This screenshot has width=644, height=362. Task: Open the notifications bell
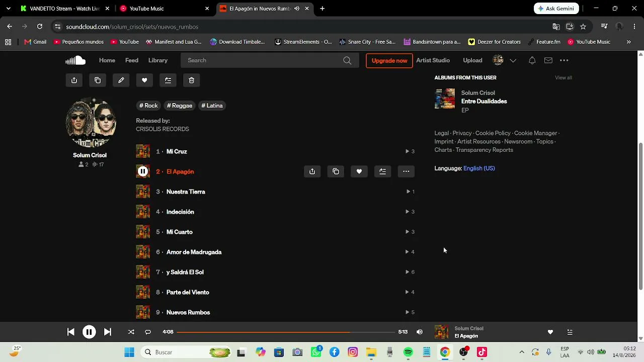(532, 60)
